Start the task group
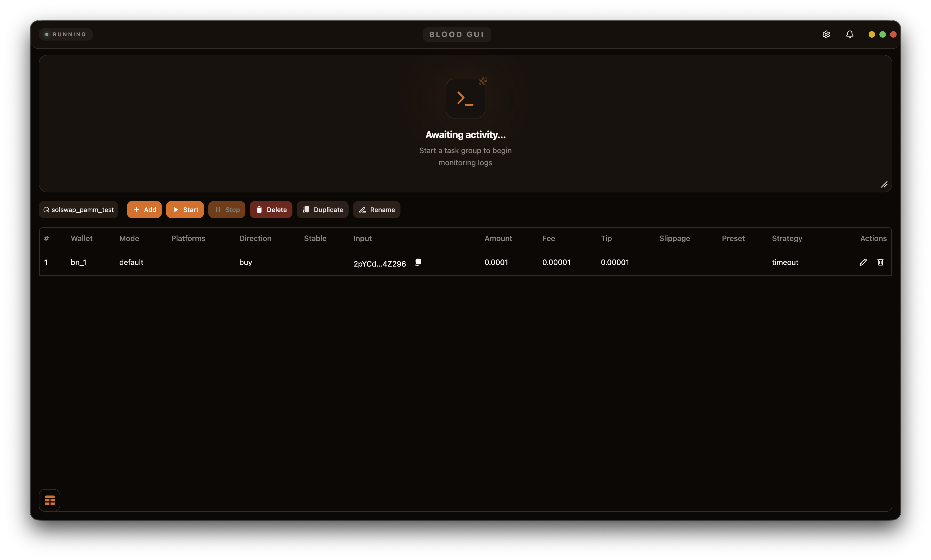931x560 pixels. [185, 210]
